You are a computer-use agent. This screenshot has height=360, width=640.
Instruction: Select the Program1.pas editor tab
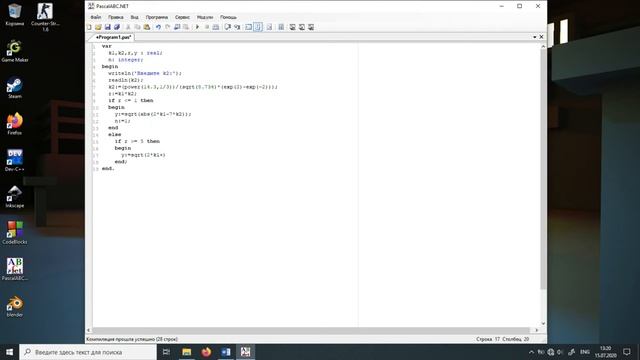[x=113, y=37]
